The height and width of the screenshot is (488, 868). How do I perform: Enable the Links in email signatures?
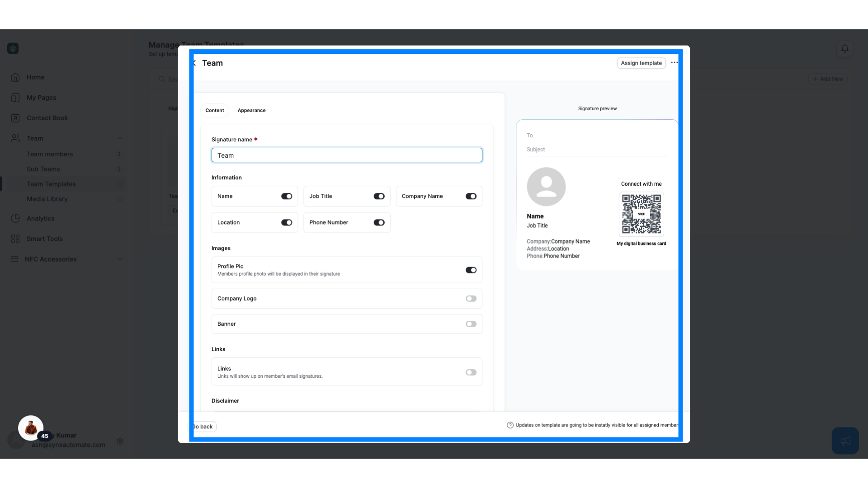click(472, 372)
